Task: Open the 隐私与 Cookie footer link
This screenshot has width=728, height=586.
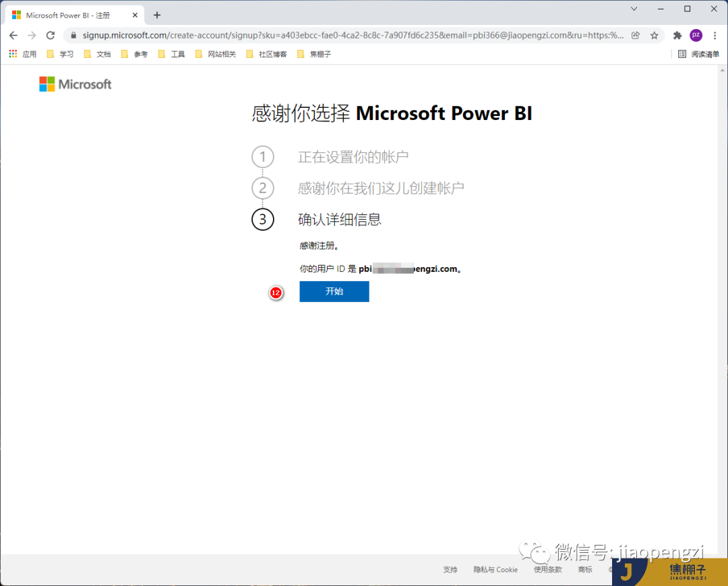Action: [495, 569]
